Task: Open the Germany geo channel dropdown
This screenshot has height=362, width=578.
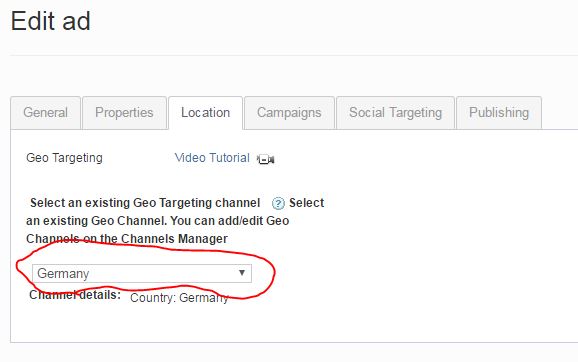Action: pyautogui.click(x=142, y=274)
